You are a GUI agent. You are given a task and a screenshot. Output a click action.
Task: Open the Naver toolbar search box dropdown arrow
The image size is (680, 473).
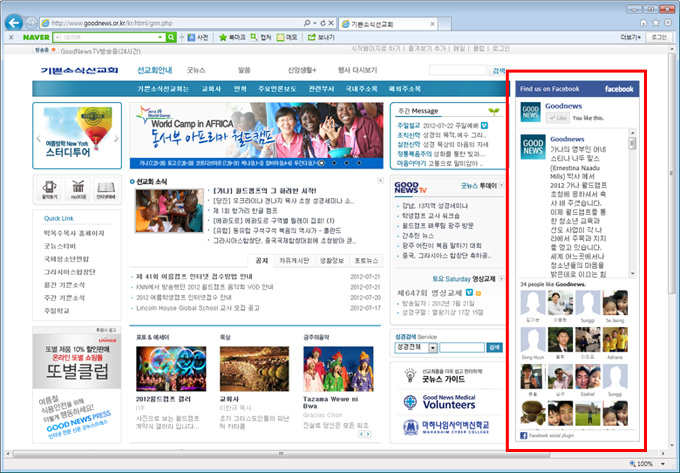pos(160,37)
